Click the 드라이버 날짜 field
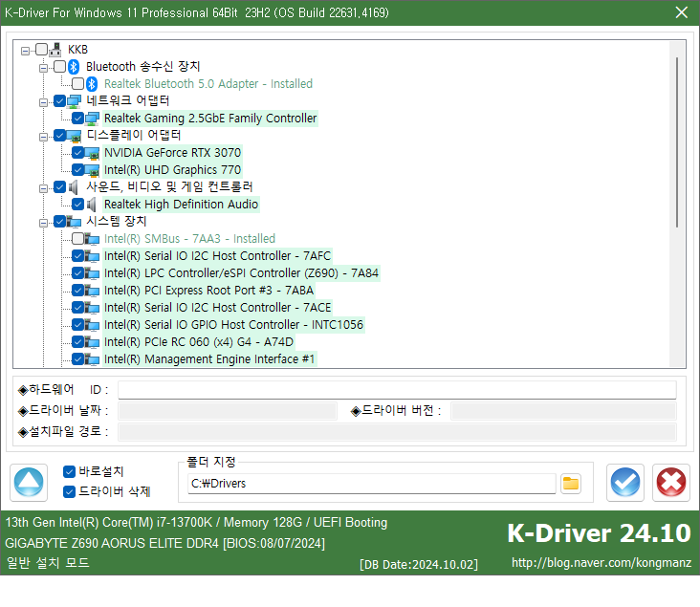Screen dimensions: 700x607 (228, 411)
